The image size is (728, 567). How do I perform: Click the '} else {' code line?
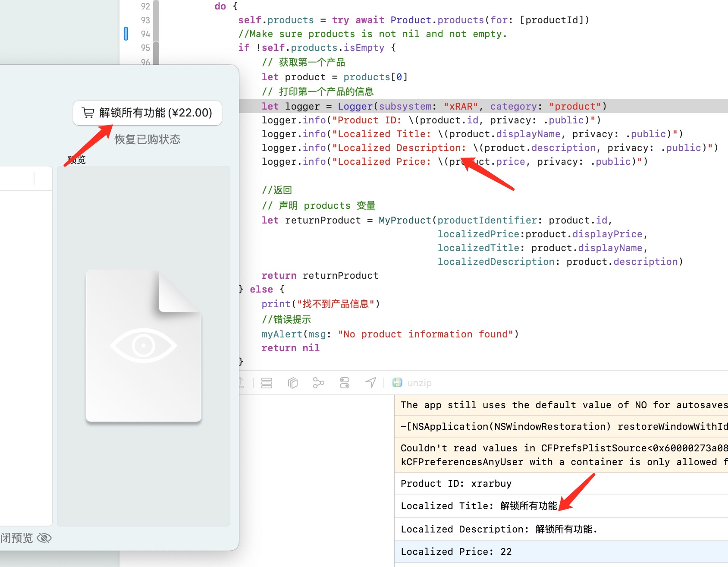261,290
